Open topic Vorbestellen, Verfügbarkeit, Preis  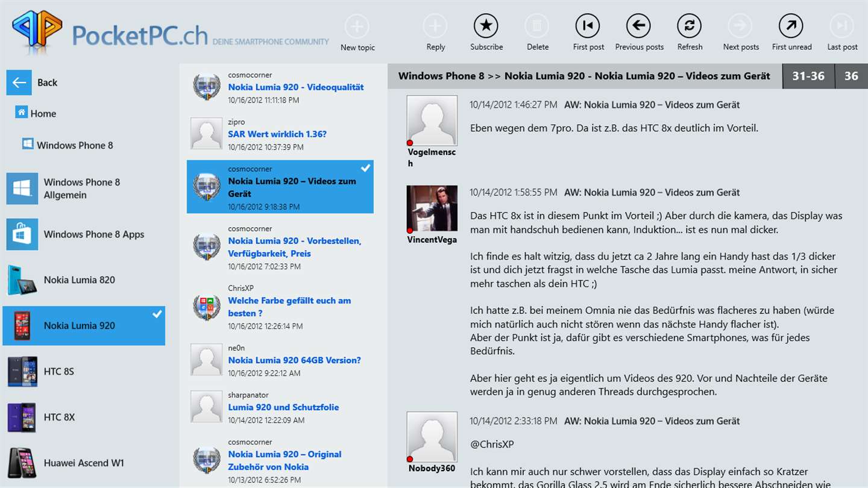(x=295, y=247)
